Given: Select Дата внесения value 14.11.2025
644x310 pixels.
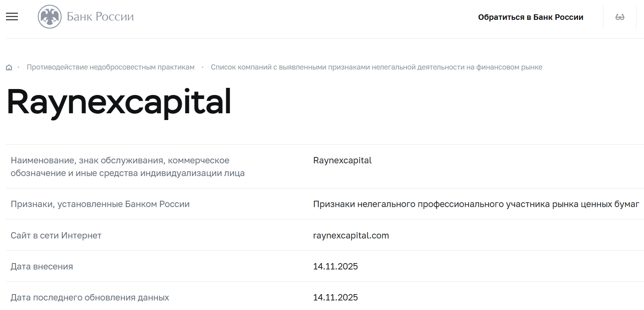Looking at the screenshot, I should pyautogui.click(x=335, y=266).
